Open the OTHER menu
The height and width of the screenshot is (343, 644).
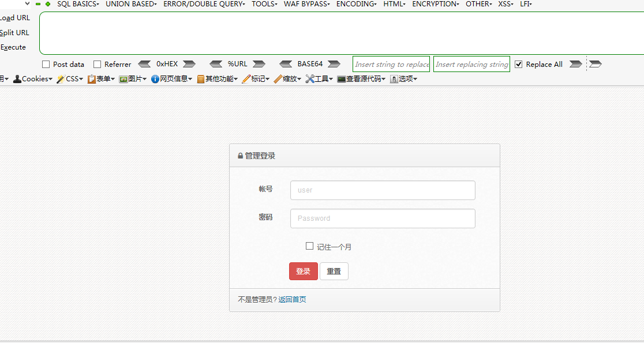(x=479, y=4)
